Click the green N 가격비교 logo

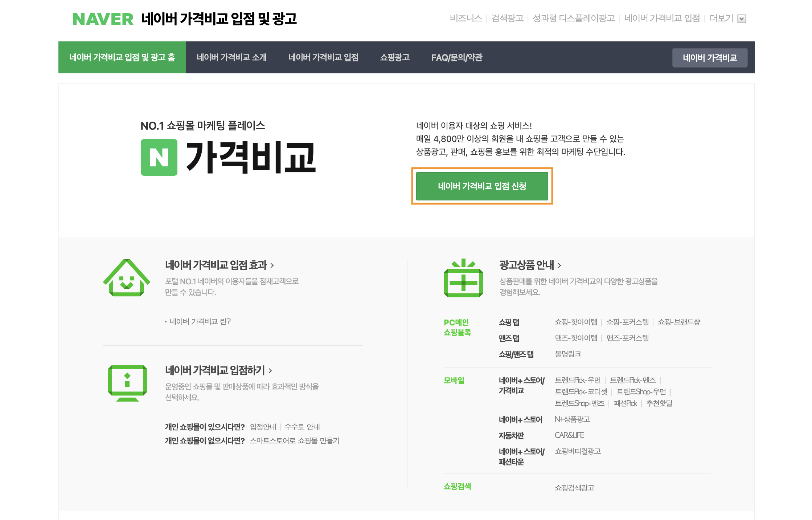(x=228, y=157)
